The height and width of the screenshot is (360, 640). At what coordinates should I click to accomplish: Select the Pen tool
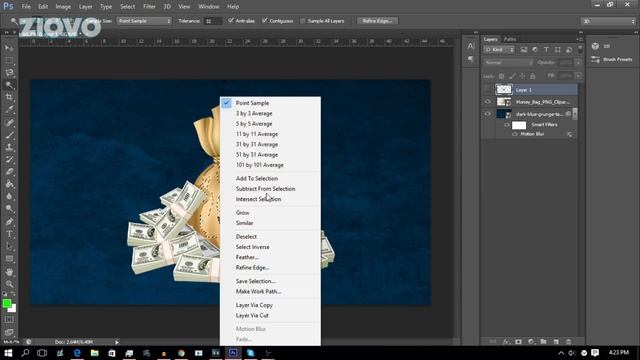9,222
